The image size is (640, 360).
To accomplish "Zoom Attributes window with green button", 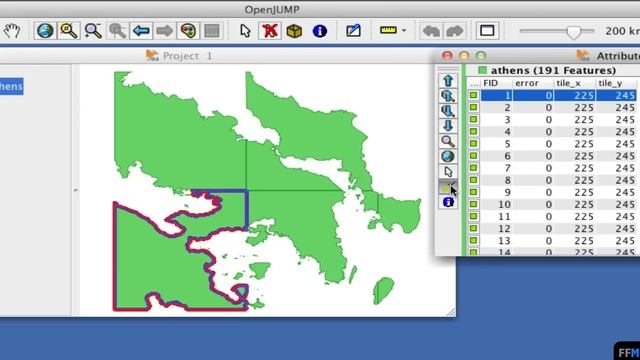I will coord(481,56).
